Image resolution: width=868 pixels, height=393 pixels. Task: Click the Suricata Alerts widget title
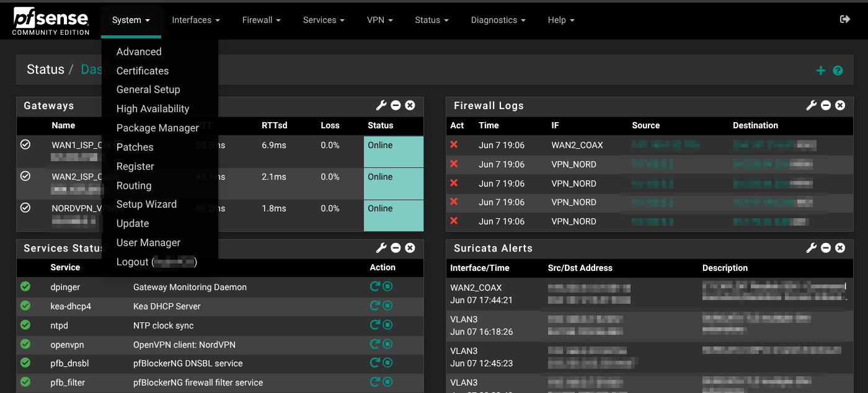click(493, 249)
